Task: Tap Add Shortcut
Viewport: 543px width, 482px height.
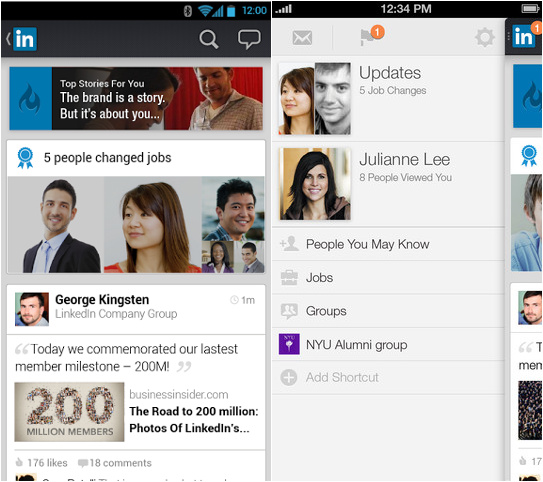Action: point(388,377)
